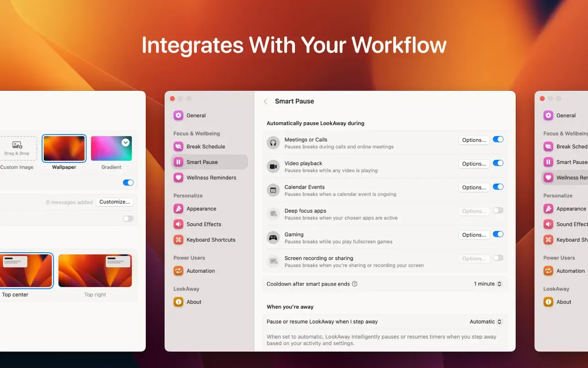The width and height of the screenshot is (588, 368).
Task: Click the Break Schedule icon in center sidebar
Action: click(178, 146)
